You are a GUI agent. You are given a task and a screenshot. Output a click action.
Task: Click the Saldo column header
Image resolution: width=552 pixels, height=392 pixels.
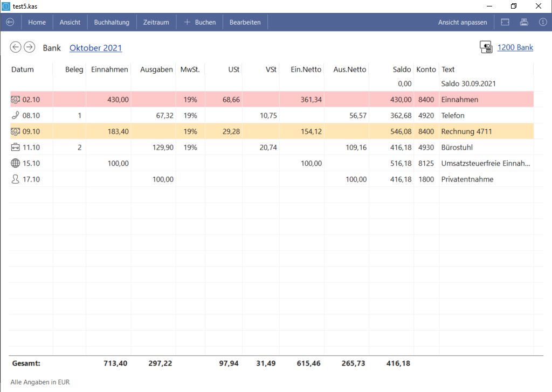[x=402, y=69]
